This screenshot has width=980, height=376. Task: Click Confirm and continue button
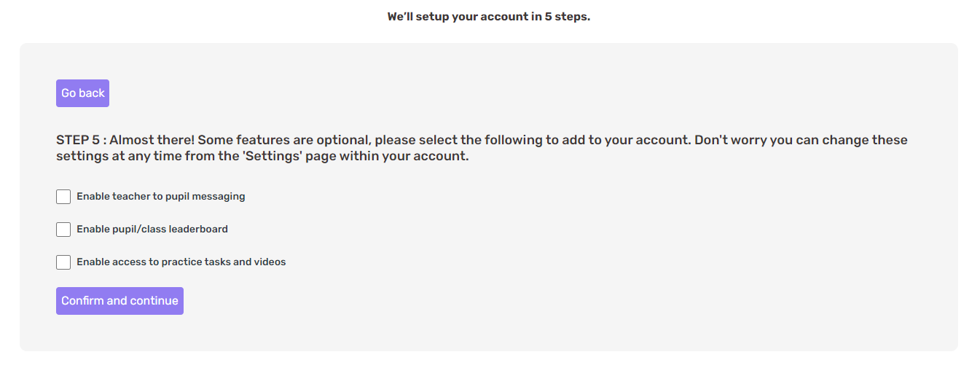[x=119, y=301]
